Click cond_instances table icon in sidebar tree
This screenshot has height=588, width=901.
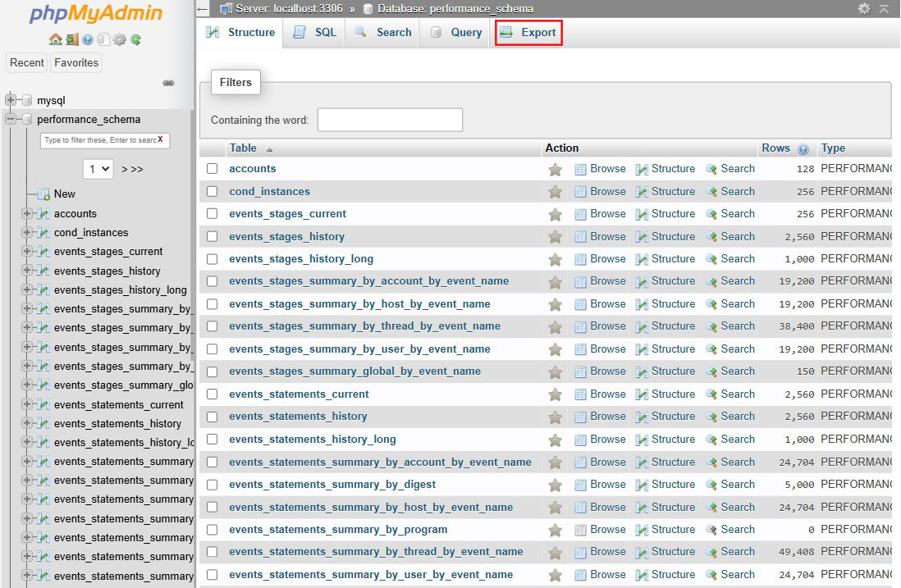tap(43, 233)
